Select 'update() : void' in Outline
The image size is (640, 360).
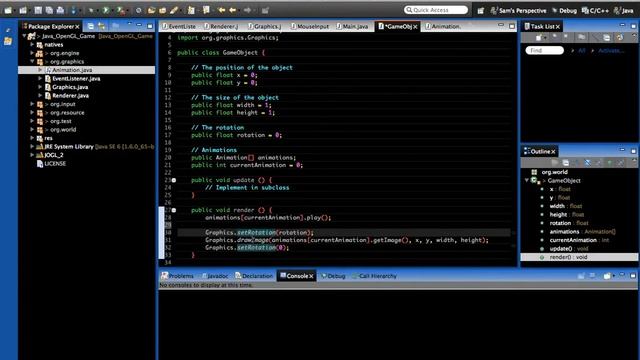coord(569,249)
